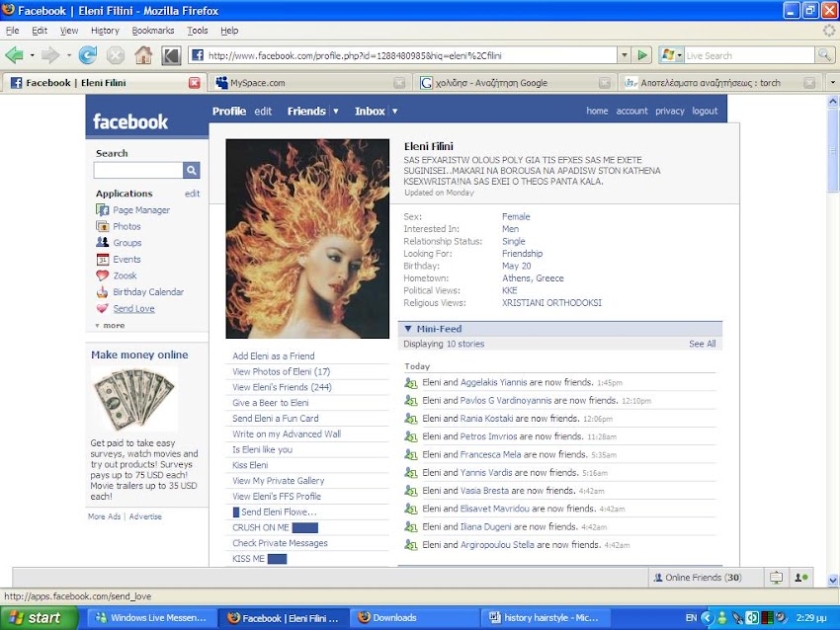Image resolution: width=840 pixels, height=630 pixels.
Task: Open Downloads window from taskbar
Action: click(415, 618)
